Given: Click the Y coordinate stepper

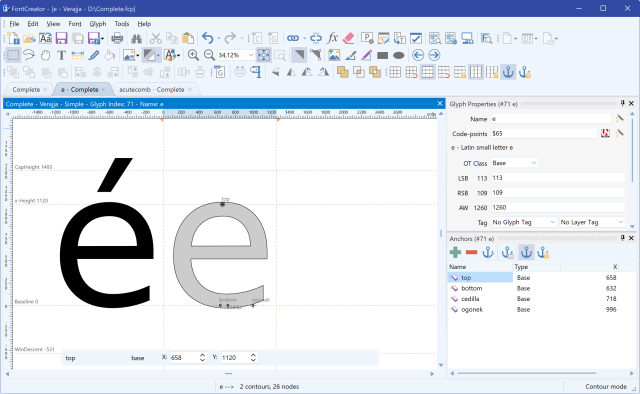Looking at the screenshot, I should [x=253, y=358].
